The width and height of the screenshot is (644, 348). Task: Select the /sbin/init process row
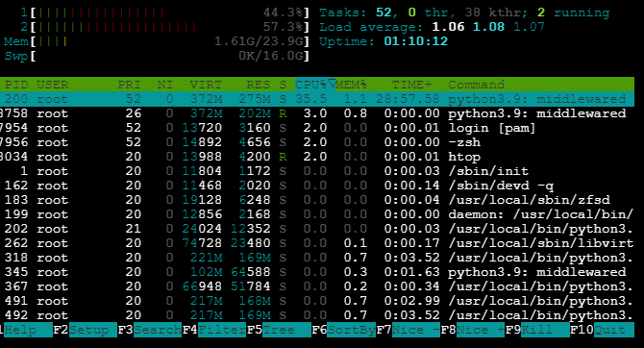coord(317,171)
